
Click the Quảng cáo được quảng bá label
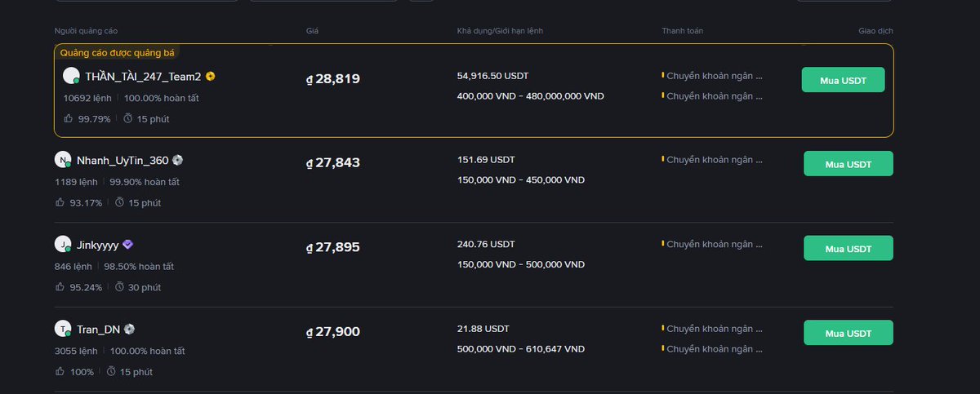[x=117, y=52]
